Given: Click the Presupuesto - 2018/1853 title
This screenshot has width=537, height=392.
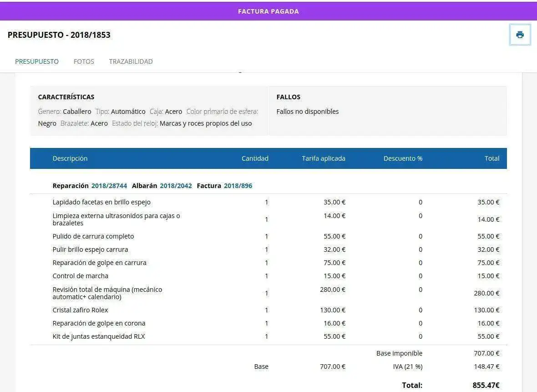Looking at the screenshot, I should pos(59,35).
